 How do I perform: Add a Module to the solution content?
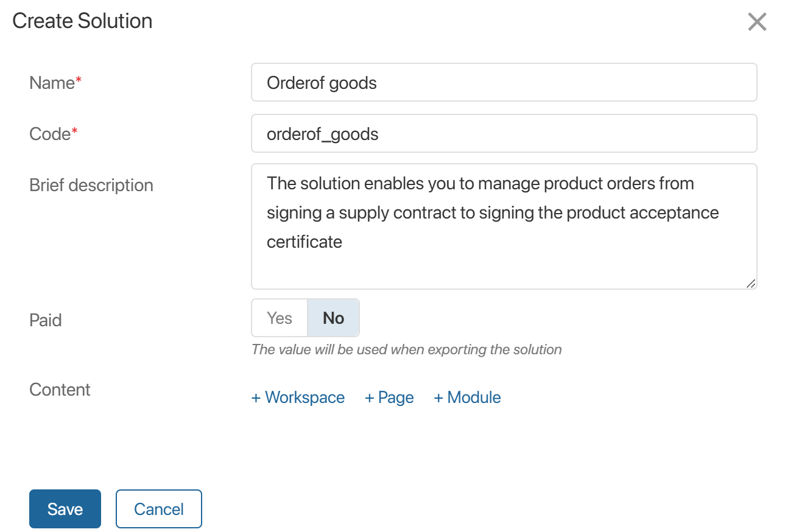pyautogui.click(x=467, y=397)
